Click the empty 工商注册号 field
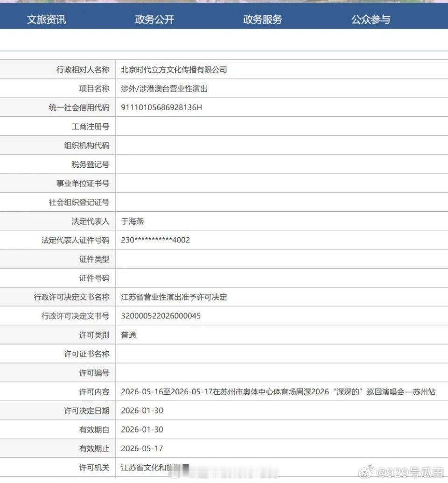This screenshot has height=483, width=448. 233,126
